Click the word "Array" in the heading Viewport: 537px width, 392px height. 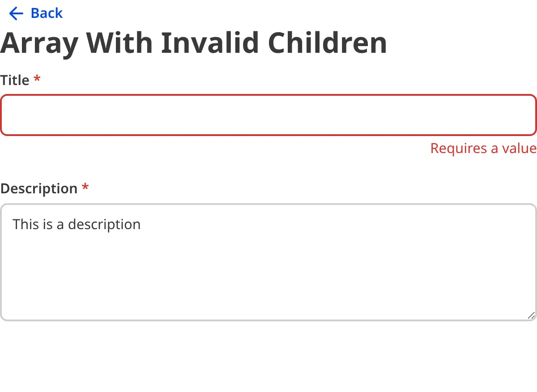pyautogui.click(x=39, y=43)
